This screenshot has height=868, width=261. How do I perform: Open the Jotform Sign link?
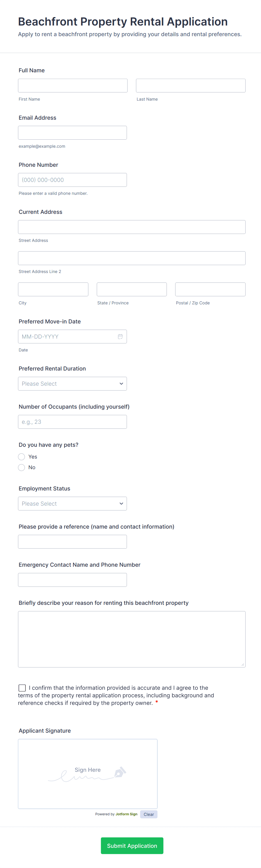(126, 814)
